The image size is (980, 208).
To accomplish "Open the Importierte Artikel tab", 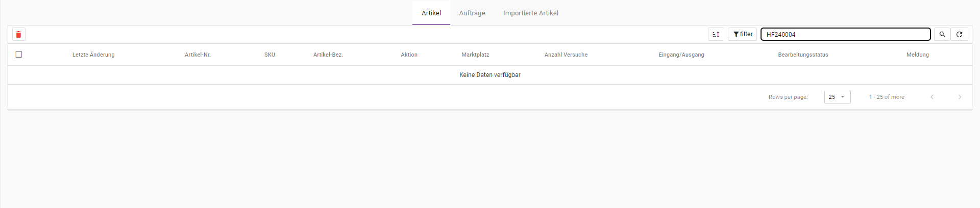I will [x=531, y=13].
